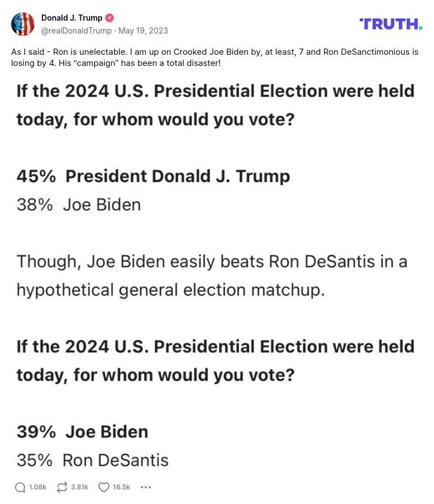Open the three-dot more options menu
The height and width of the screenshot is (504, 434).
pos(146,487)
